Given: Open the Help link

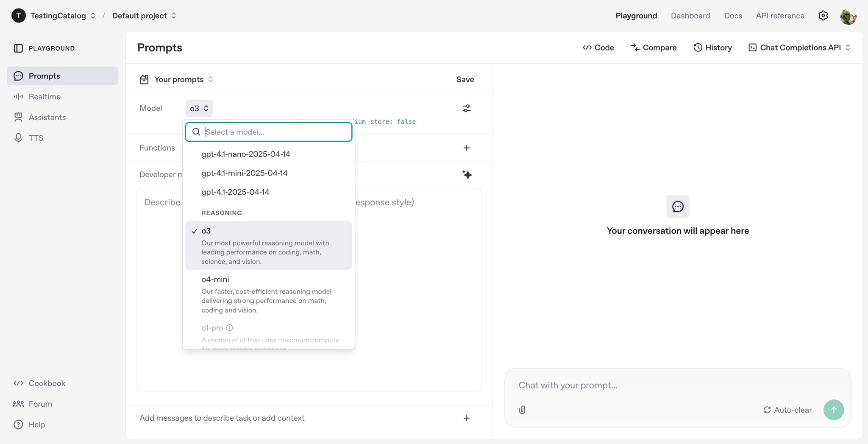Looking at the screenshot, I should [x=29, y=424].
